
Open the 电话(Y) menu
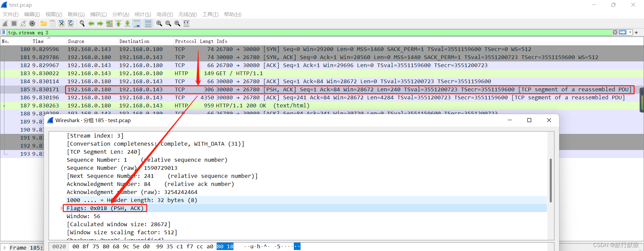pyautogui.click(x=165, y=14)
